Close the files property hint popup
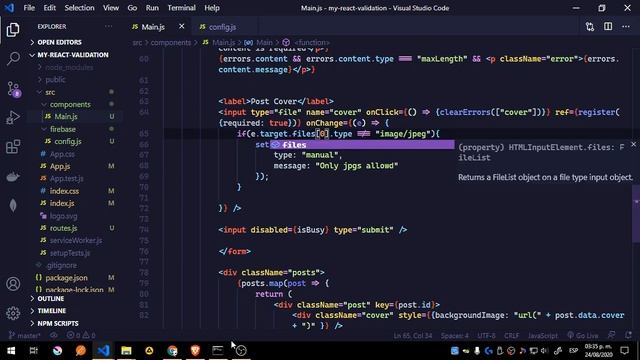The width and height of the screenshot is (640, 360). pyautogui.click(x=633, y=144)
